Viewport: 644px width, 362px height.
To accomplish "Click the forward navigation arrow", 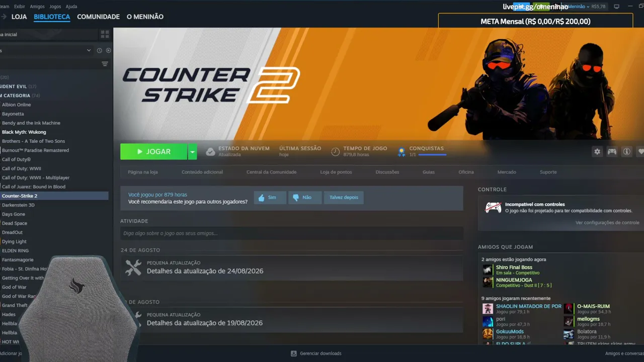I will click(4, 17).
